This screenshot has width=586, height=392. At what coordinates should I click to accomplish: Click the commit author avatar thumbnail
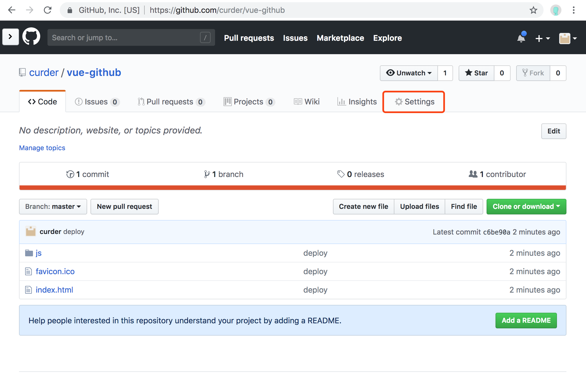pyautogui.click(x=30, y=231)
